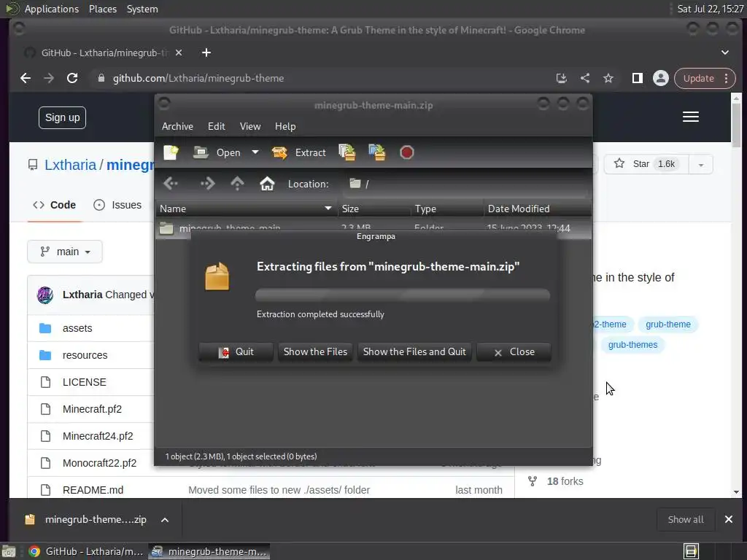Click the extraction progress bar
The height and width of the screenshot is (560, 747).
[x=403, y=295]
